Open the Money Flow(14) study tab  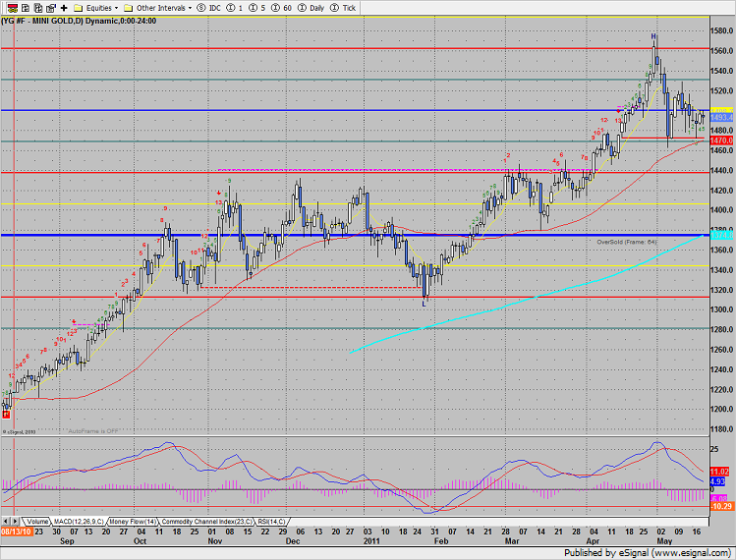click(134, 522)
